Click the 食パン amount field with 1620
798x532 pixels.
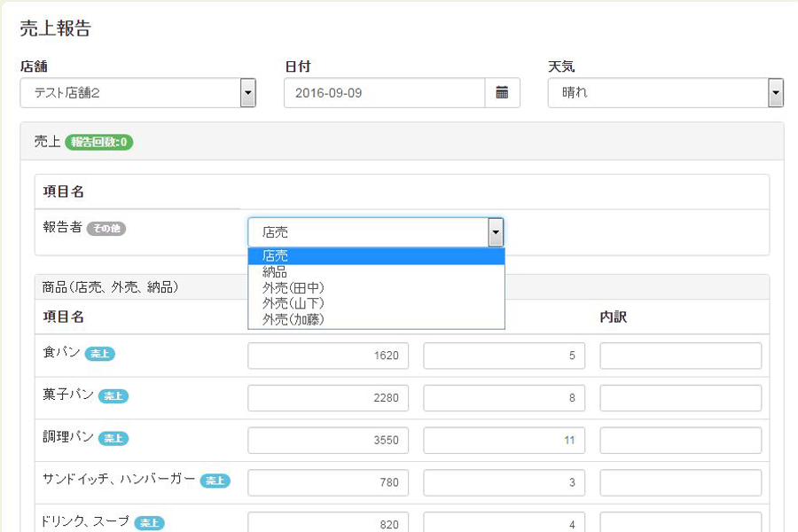click(328, 356)
